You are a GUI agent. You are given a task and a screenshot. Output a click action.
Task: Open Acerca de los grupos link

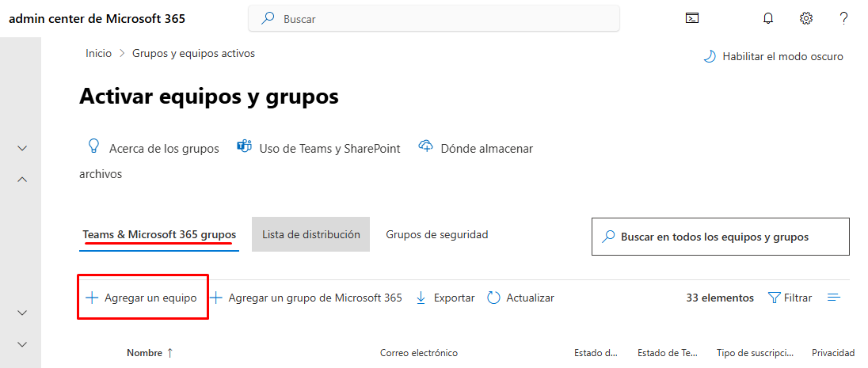pos(165,148)
